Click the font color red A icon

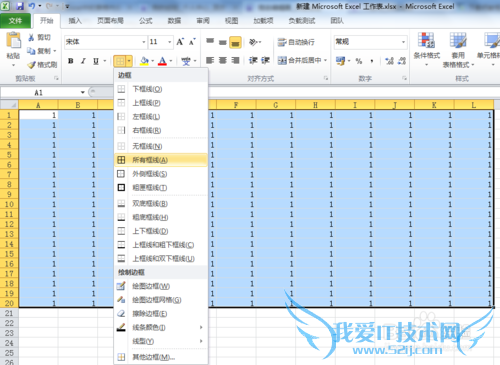tap(162, 61)
